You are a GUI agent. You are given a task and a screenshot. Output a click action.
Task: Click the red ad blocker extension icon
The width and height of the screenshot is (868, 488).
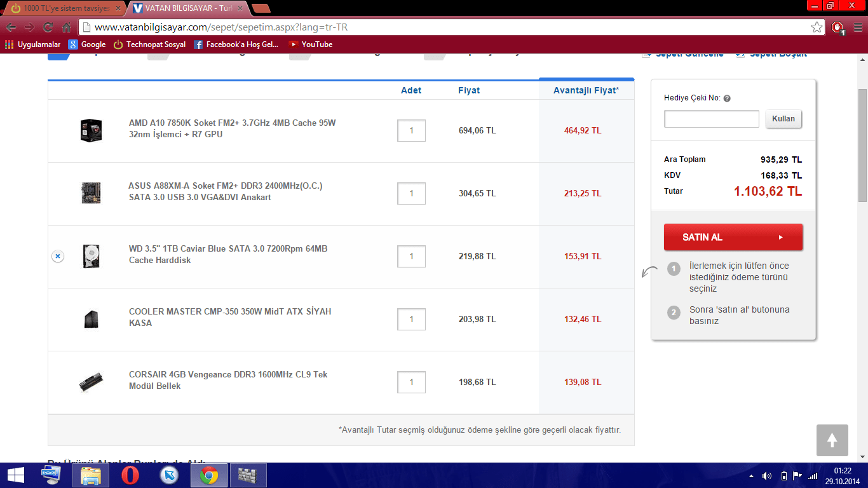837,27
